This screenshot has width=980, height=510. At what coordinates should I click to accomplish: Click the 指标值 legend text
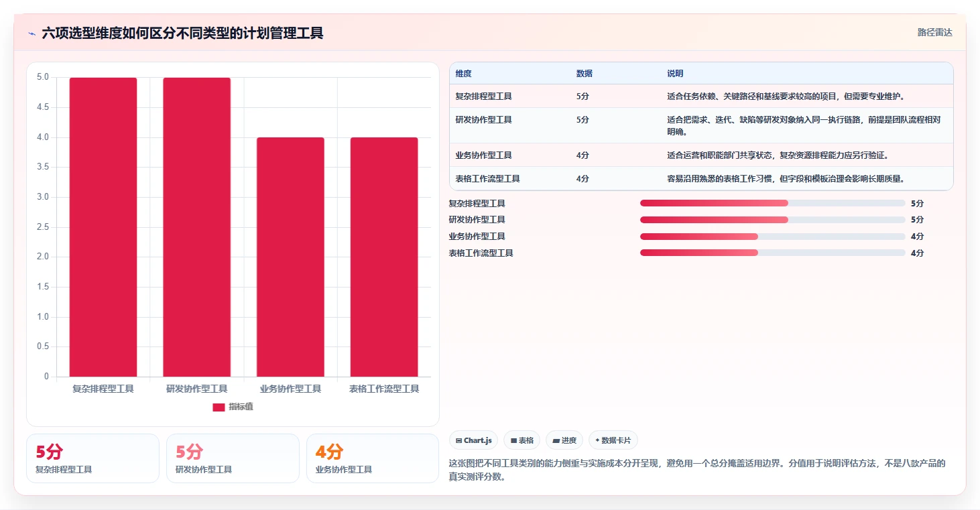point(241,407)
